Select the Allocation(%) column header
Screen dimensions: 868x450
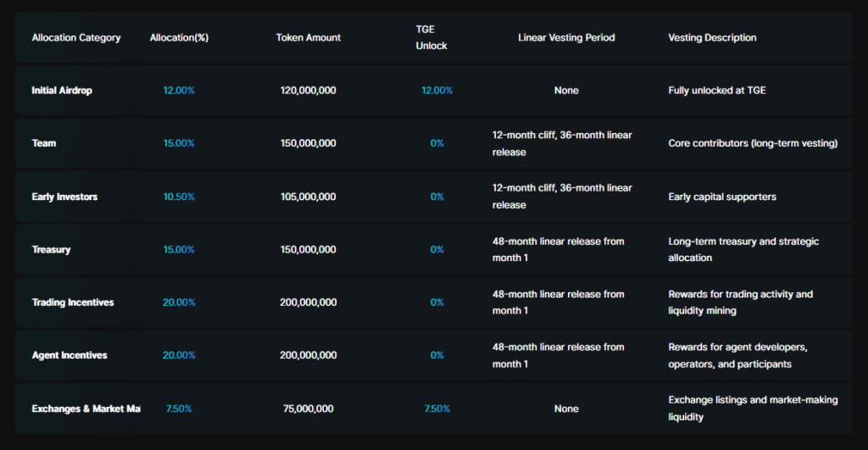click(x=179, y=37)
